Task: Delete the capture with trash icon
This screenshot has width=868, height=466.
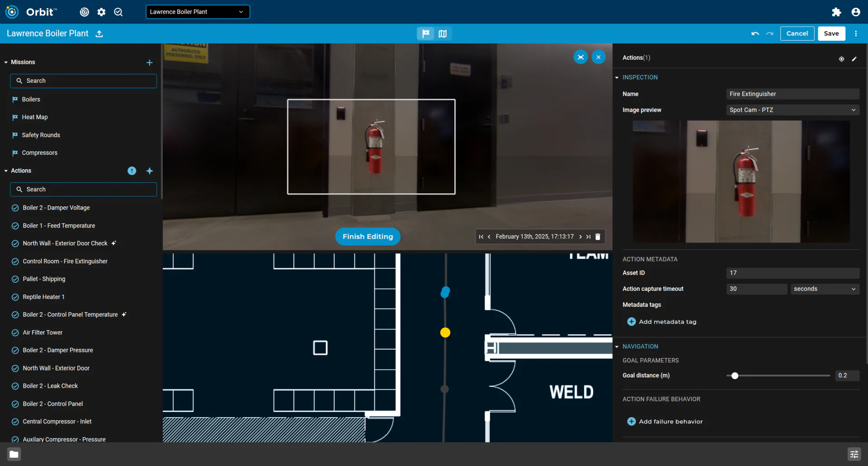Action: 598,237
